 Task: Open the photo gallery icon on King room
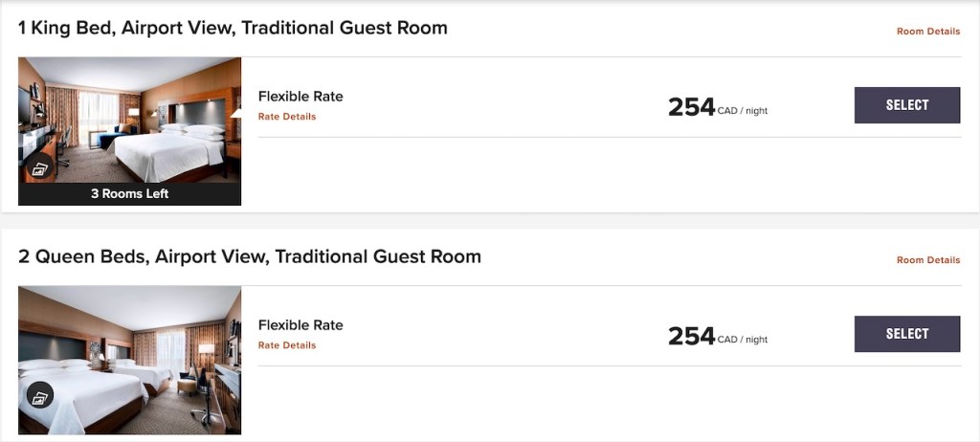[39, 168]
